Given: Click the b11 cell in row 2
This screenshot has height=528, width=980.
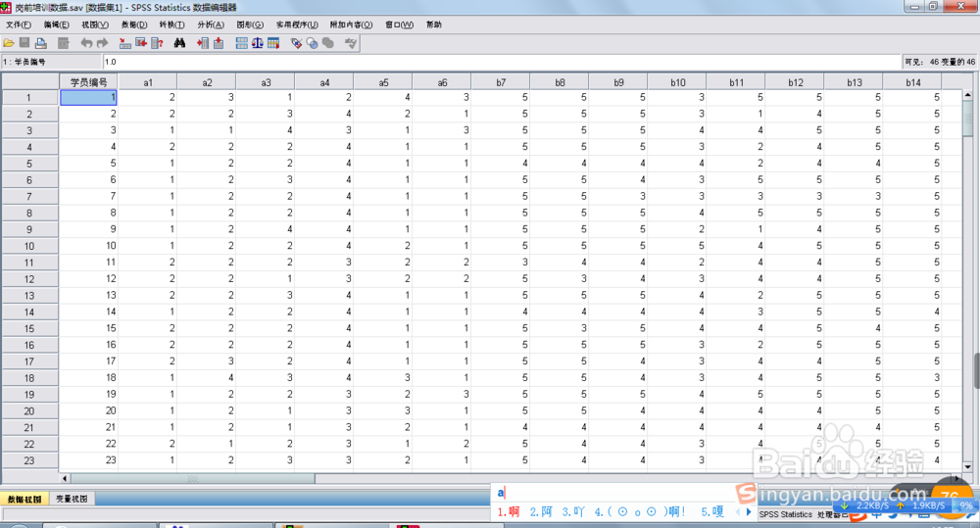Looking at the screenshot, I should [736, 114].
